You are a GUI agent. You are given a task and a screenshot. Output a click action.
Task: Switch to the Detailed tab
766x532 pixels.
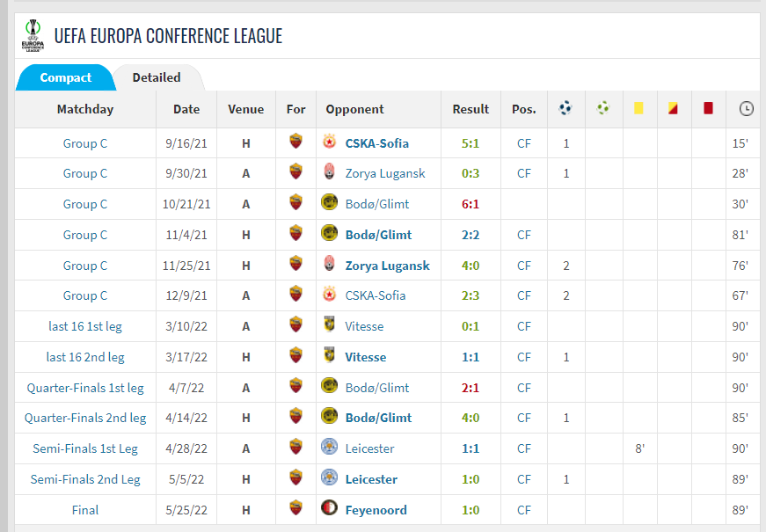point(157,77)
